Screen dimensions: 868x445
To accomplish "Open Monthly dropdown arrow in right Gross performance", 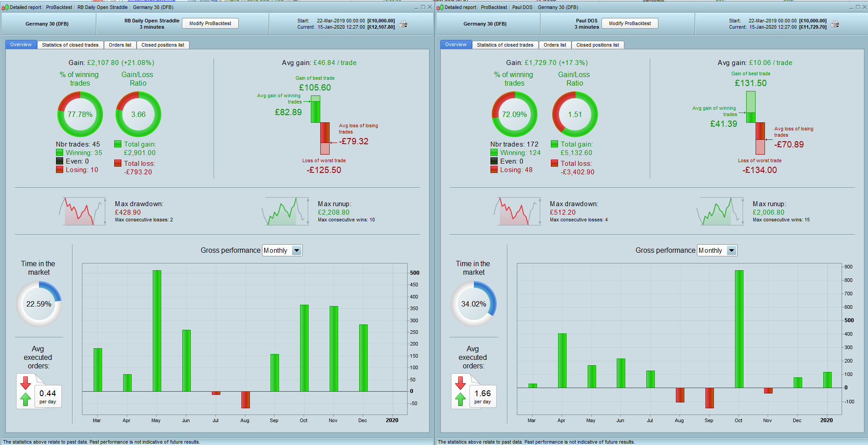I will pos(731,251).
